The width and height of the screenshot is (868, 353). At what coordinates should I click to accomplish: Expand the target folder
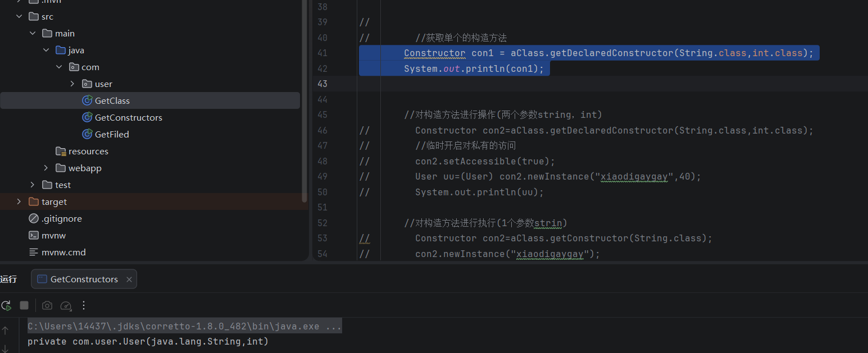pos(19,202)
